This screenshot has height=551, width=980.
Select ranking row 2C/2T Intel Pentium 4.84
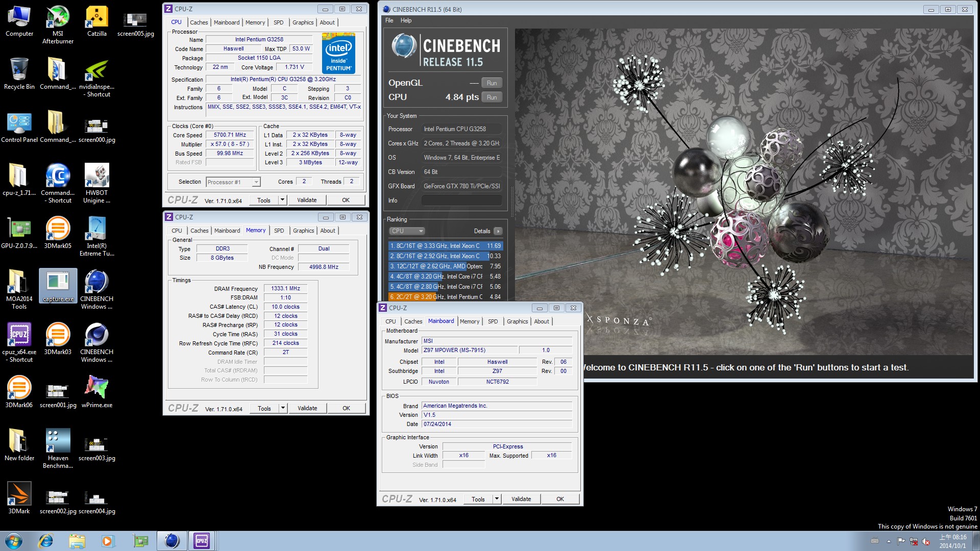point(446,297)
